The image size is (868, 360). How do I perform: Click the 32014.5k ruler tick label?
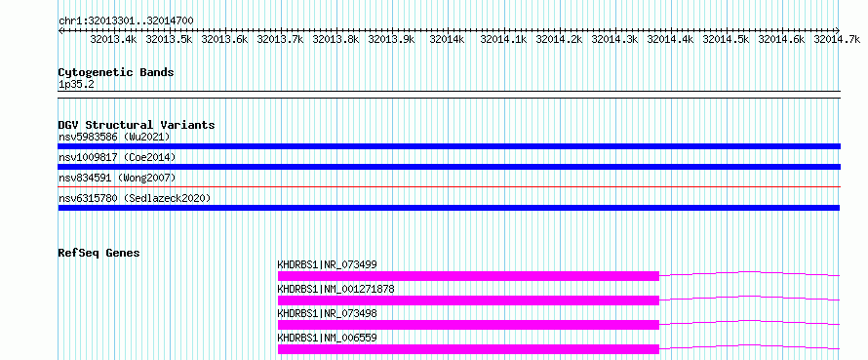point(726,39)
